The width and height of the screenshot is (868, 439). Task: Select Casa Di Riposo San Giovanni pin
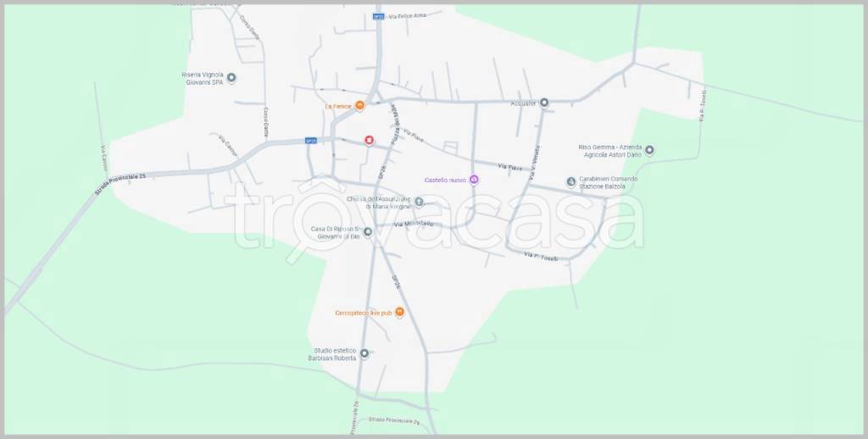368,231
